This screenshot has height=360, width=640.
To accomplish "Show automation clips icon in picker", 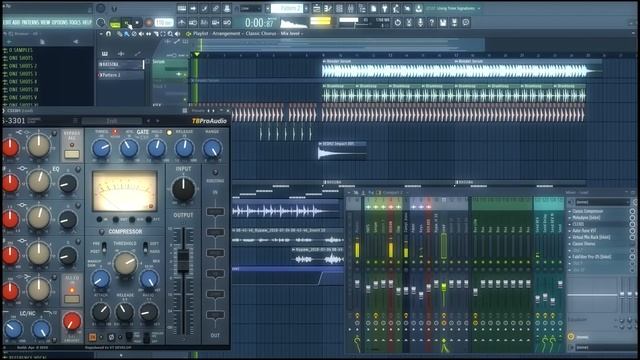I will (138, 53).
